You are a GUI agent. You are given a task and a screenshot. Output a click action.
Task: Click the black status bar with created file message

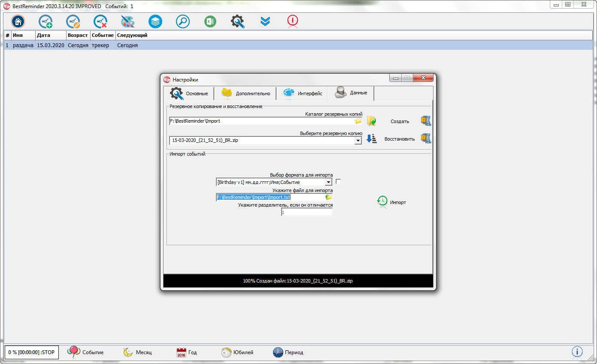[298, 281]
